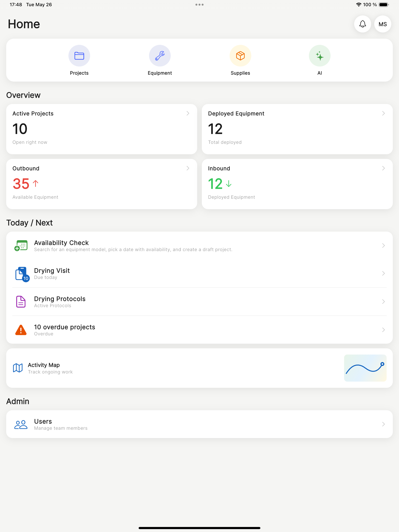Open Projects folder icon
Image resolution: width=399 pixels, height=532 pixels.
click(79, 56)
